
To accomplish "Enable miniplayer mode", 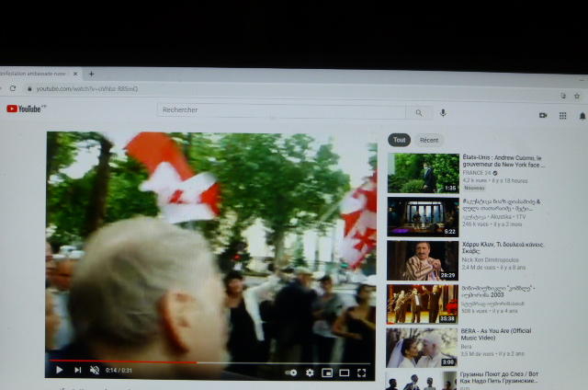I will click(x=327, y=373).
